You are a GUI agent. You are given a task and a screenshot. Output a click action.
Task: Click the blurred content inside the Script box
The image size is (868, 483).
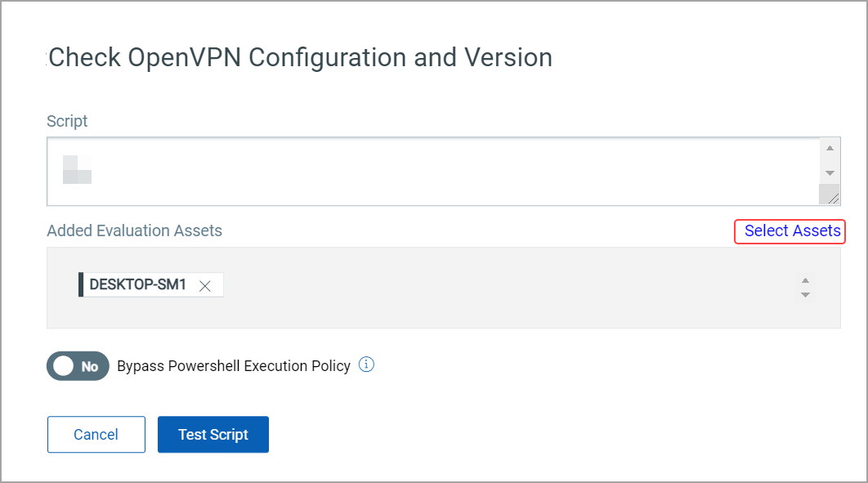coord(77,168)
